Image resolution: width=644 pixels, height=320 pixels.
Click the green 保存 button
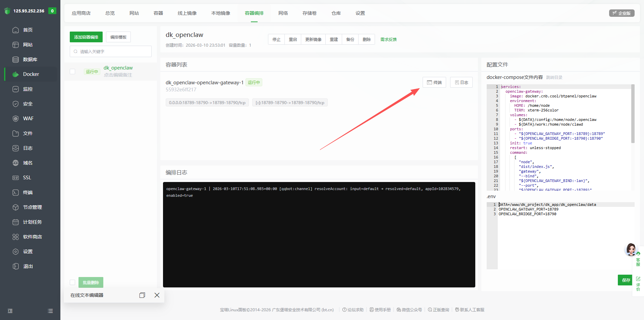pos(626,280)
